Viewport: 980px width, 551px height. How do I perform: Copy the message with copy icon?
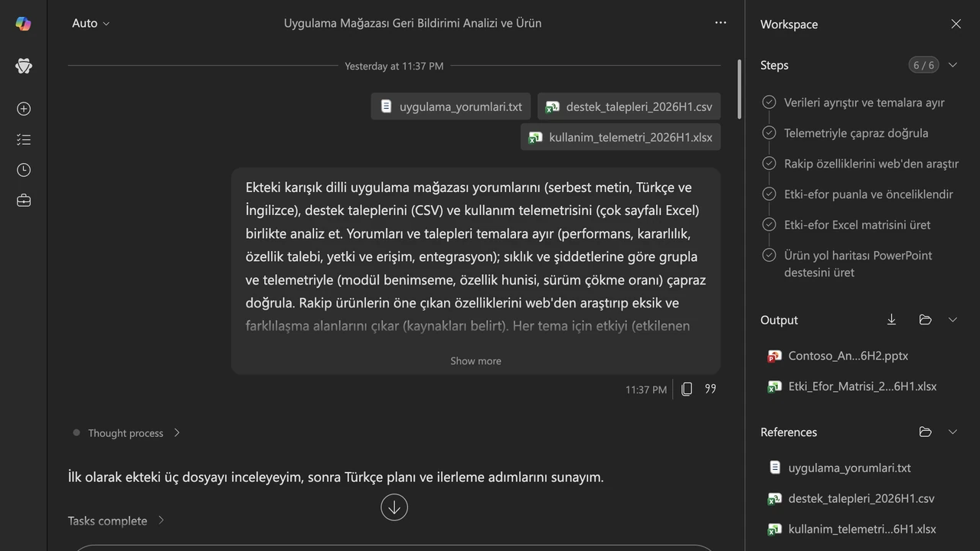point(687,389)
